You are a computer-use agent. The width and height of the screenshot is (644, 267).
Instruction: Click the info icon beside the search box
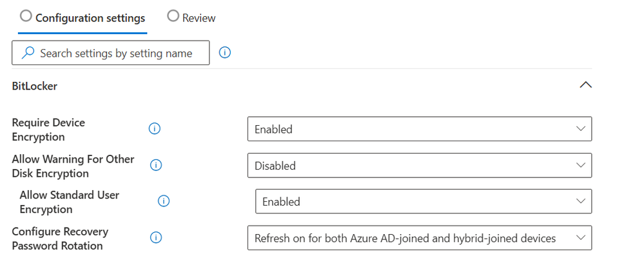pos(225,53)
